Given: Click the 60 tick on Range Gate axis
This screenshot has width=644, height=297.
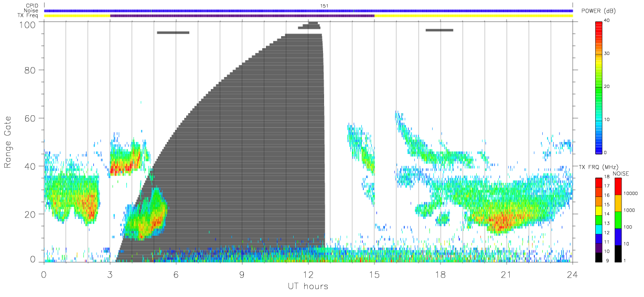Looking at the screenshot, I should click(30, 118).
